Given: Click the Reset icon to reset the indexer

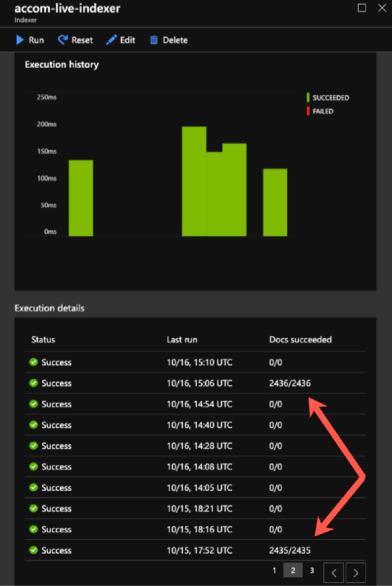Looking at the screenshot, I should tap(63, 40).
